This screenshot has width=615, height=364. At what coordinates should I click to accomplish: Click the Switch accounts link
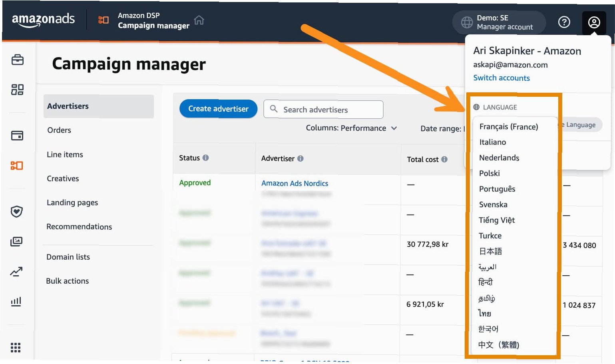pyautogui.click(x=502, y=78)
